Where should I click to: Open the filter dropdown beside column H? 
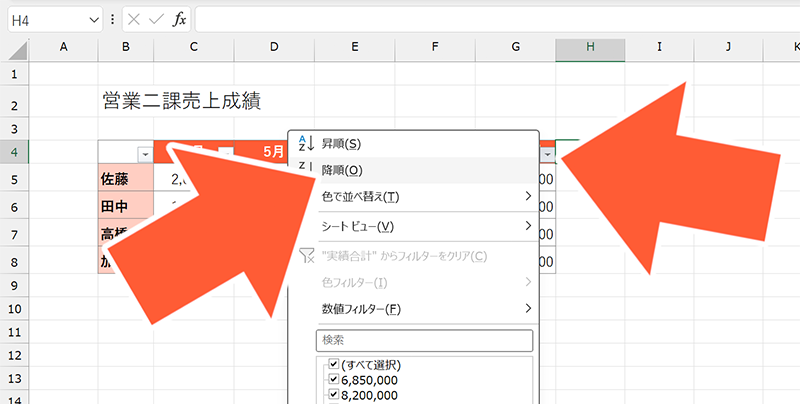(548, 155)
